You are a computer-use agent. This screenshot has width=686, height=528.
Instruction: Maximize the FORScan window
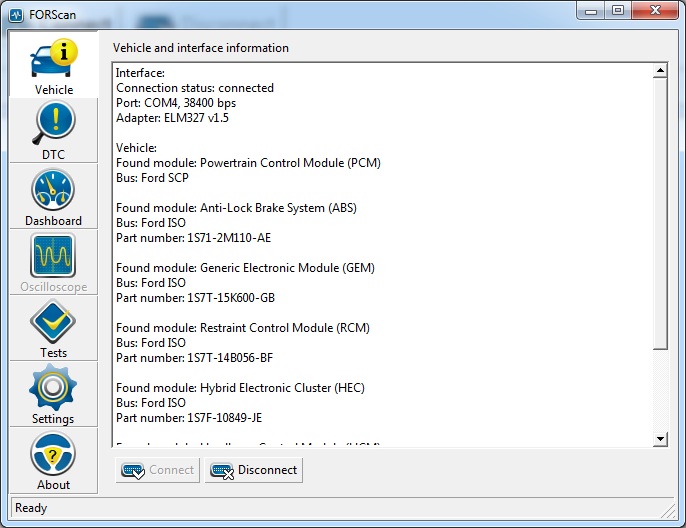click(618, 11)
